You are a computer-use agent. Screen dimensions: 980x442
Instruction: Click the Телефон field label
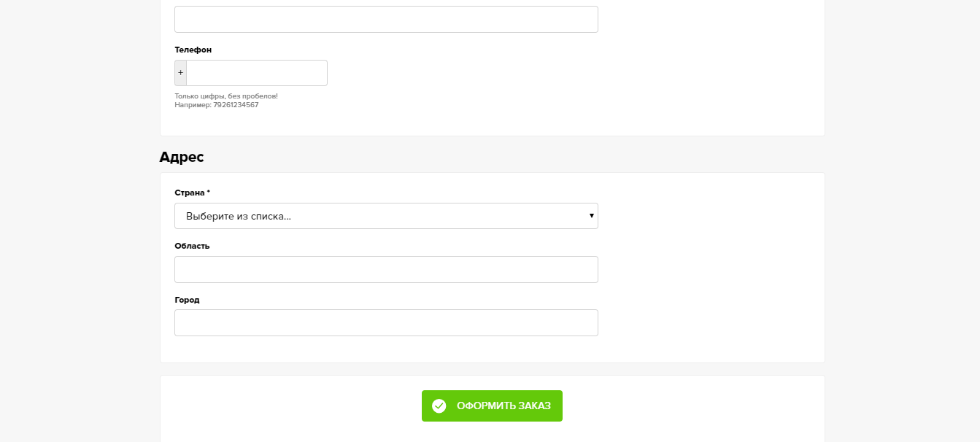pos(193,50)
